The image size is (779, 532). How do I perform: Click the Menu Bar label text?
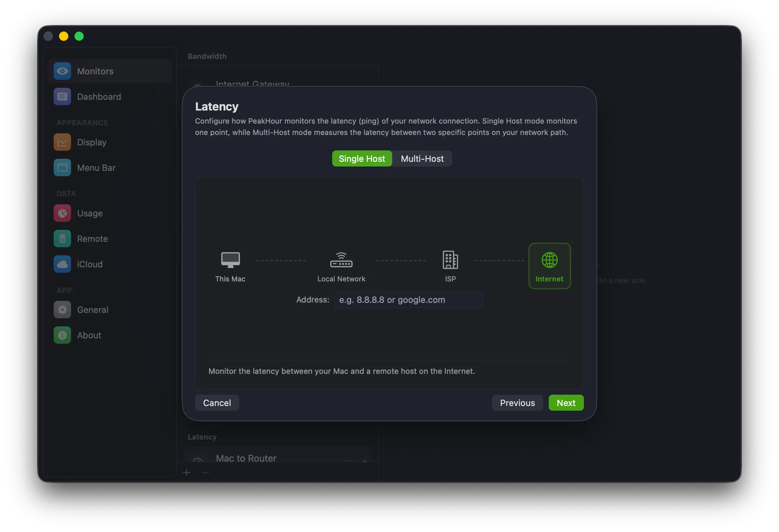tap(96, 168)
